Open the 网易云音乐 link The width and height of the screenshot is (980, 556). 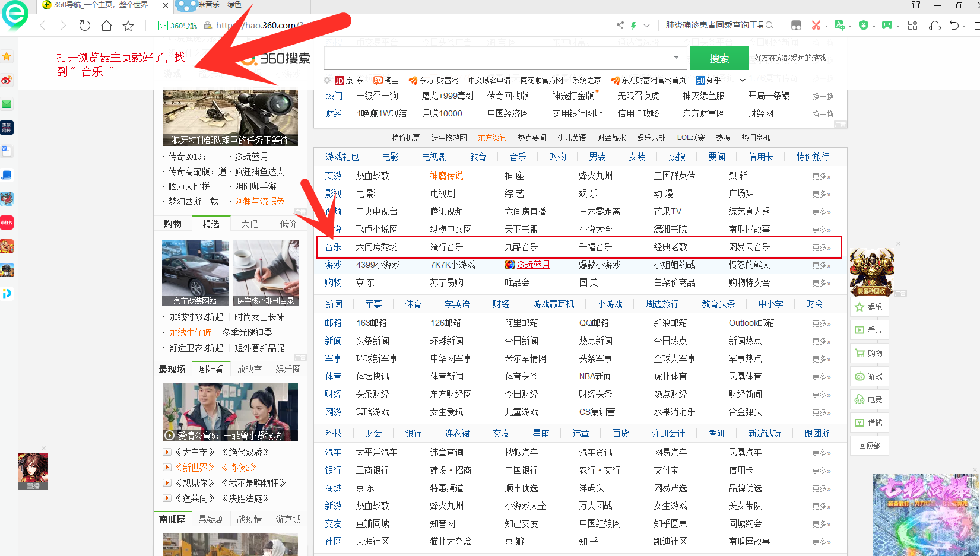coord(749,247)
